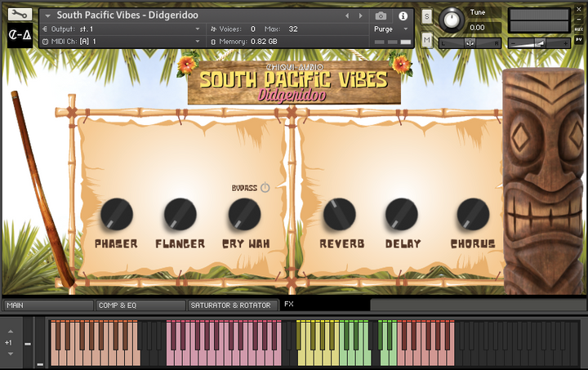
Task: Mute the instrument with M button
Action: pyautogui.click(x=426, y=40)
